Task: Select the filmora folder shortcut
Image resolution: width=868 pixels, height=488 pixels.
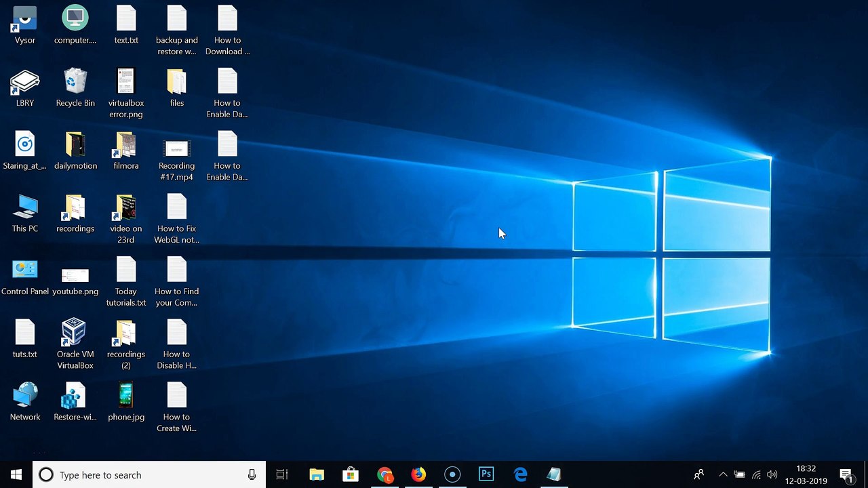Action: (126, 150)
